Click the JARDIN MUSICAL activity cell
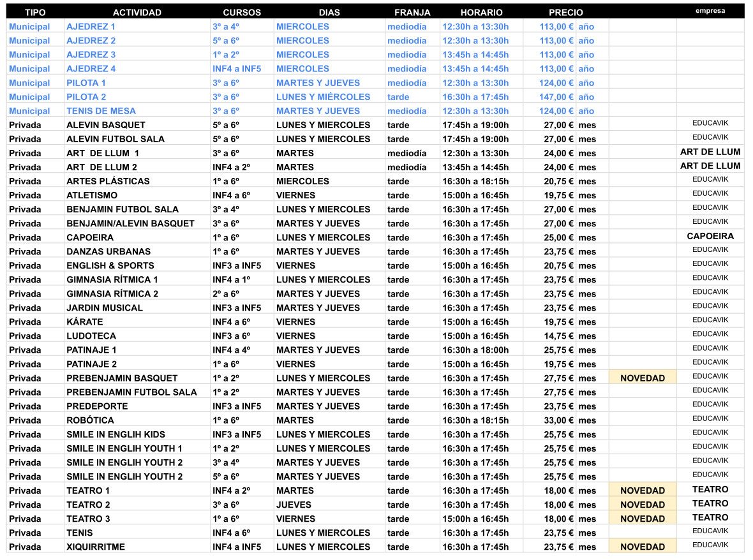 (x=105, y=308)
